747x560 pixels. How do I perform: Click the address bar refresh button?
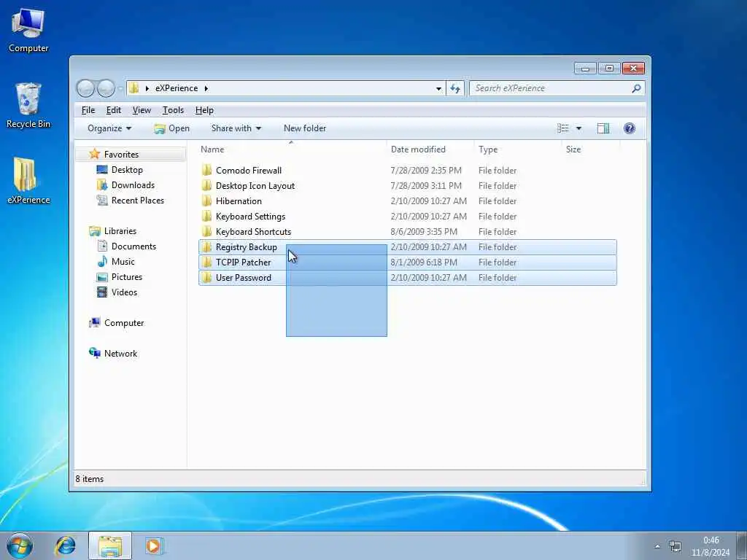pyautogui.click(x=455, y=88)
